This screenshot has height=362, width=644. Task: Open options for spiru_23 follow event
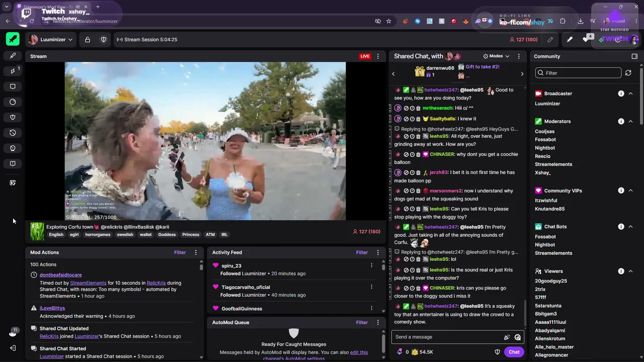point(372,265)
